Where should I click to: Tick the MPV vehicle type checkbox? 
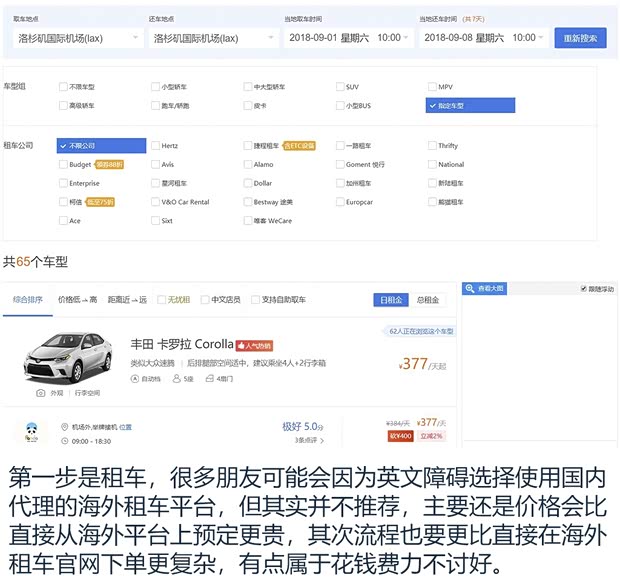pos(432,87)
